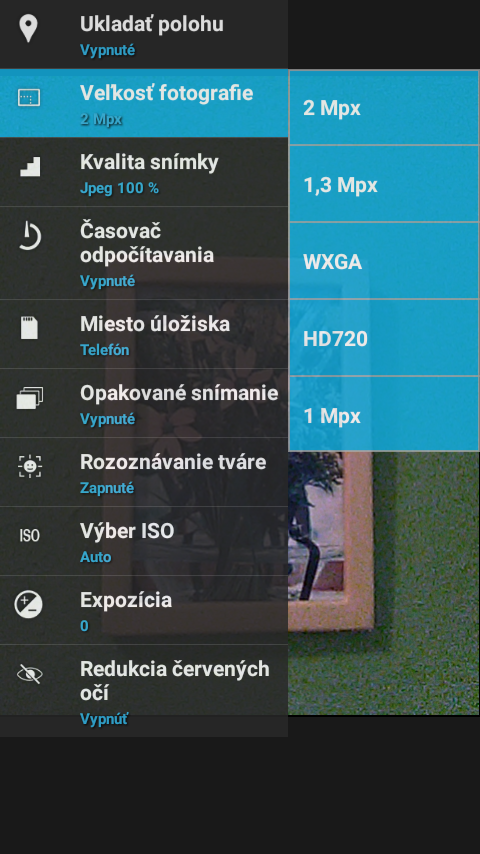The width and height of the screenshot is (480, 854).
Task: Tap the exposure plus-minus icon
Action: pos(28,605)
